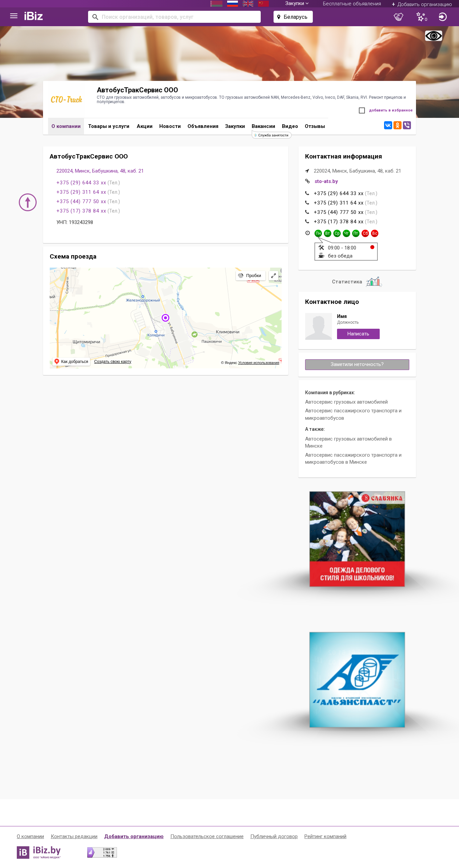Click the organization search input field
459x868 pixels.
tap(174, 17)
